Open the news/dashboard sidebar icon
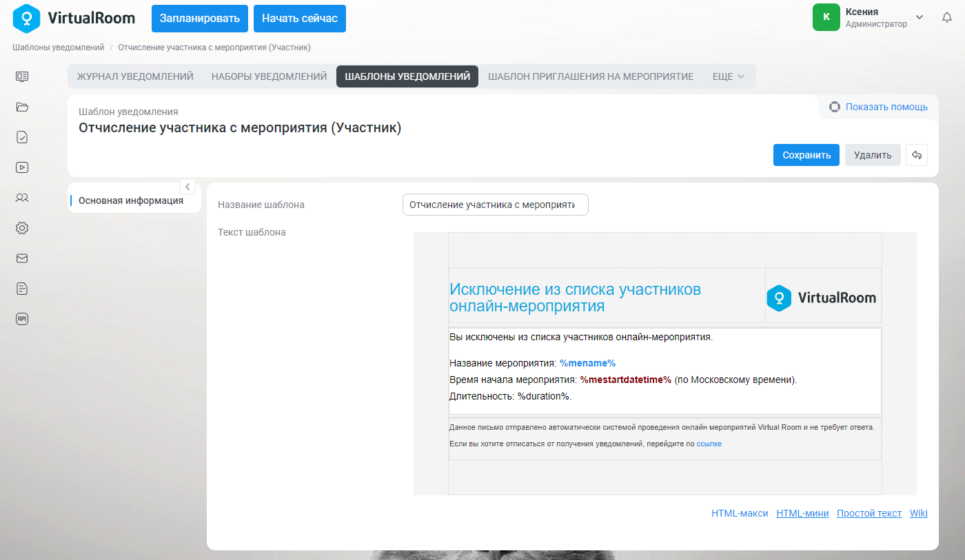965x560 pixels. pos(22,76)
